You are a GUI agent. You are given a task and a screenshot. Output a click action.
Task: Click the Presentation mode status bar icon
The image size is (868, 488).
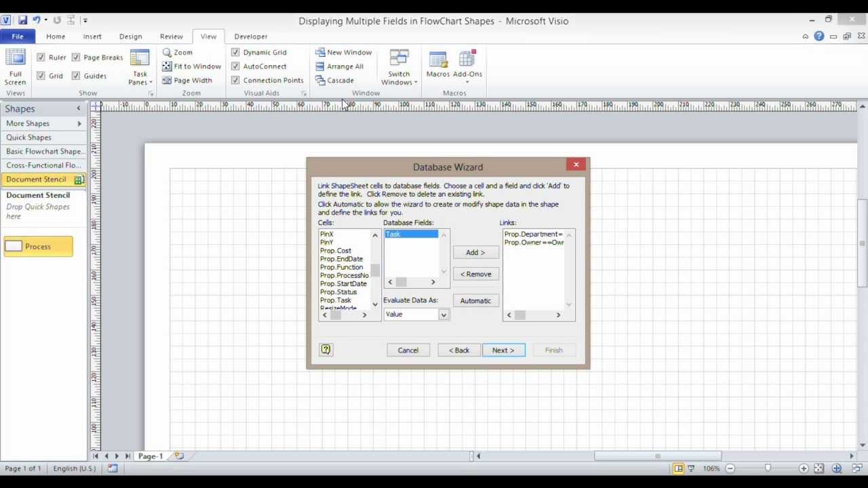pyautogui.click(x=691, y=468)
